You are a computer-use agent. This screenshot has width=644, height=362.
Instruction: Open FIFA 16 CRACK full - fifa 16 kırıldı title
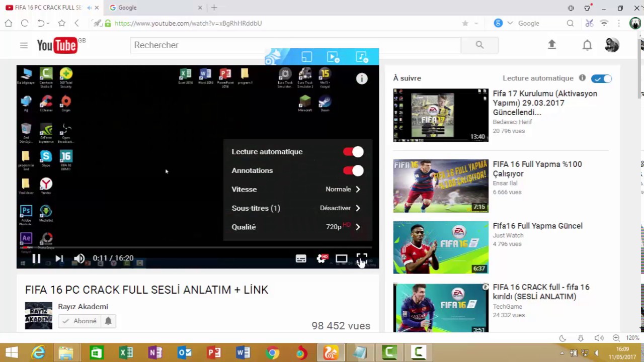[x=541, y=292]
